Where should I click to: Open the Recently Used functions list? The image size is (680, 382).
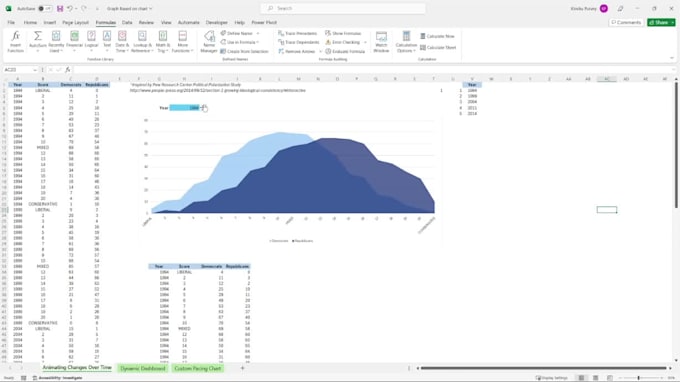click(56, 42)
